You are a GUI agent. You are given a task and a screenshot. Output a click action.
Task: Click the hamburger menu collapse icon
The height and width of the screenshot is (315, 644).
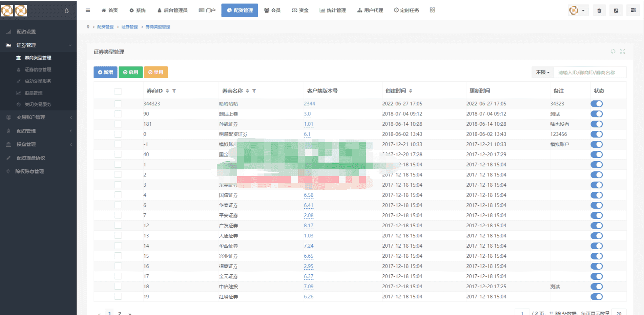pos(88,10)
